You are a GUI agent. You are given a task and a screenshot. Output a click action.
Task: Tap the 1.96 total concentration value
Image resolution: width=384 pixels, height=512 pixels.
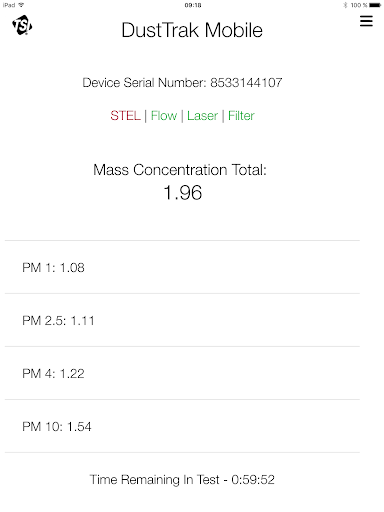pos(183,193)
